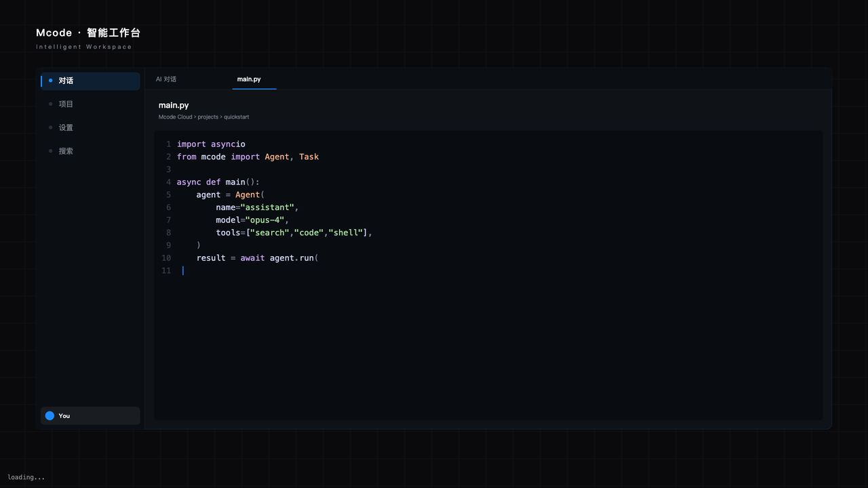Click the "opus-4" model string
The width and height of the screenshot is (868, 488).
point(265,220)
